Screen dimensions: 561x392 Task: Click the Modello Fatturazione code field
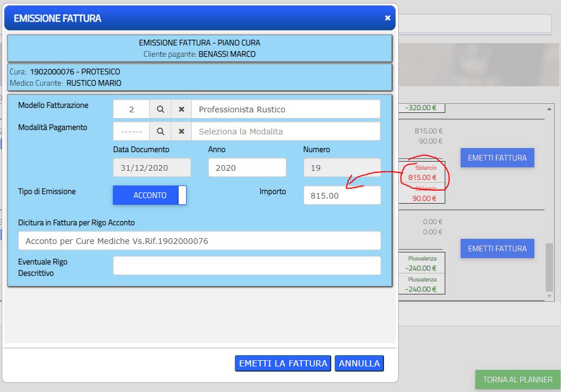pos(132,109)
